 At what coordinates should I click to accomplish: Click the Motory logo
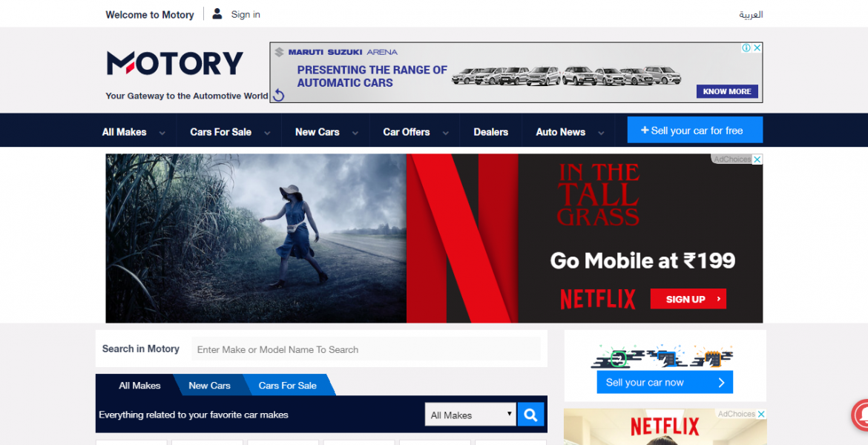pos(175,64)
